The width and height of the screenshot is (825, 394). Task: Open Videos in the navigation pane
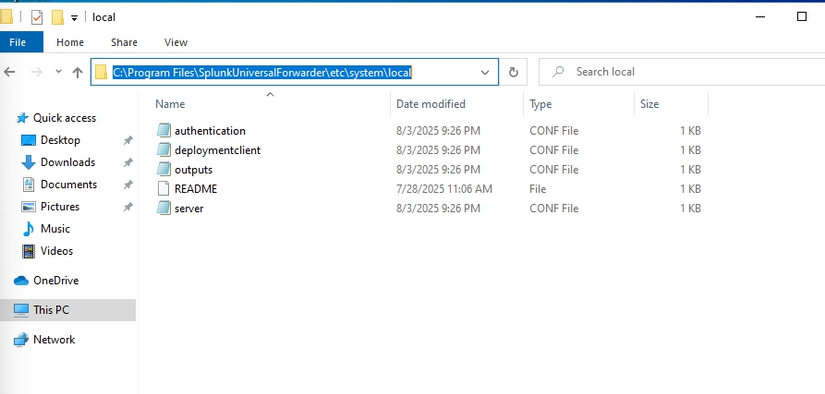(57, 251)
